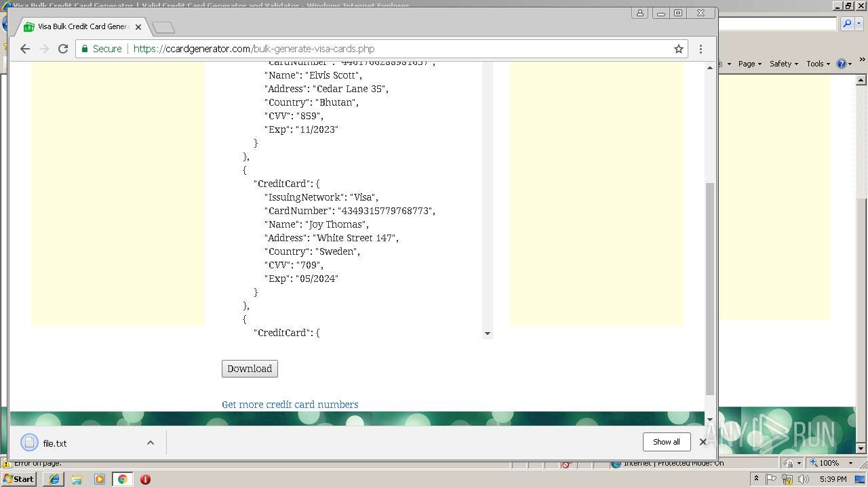Click the Internet Explorer search box
The image size is (868, 488).
(x=777, y=24)
